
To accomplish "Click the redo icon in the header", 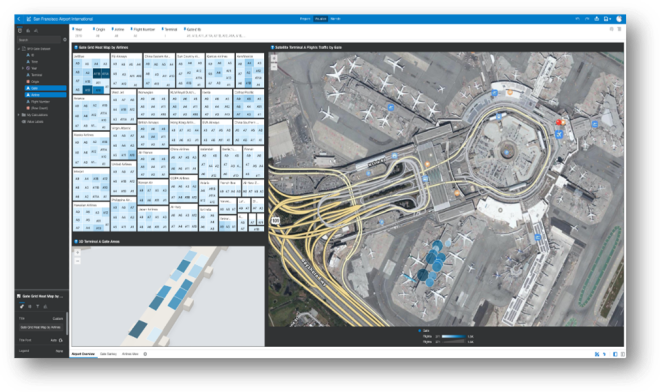I will point(587,19).
